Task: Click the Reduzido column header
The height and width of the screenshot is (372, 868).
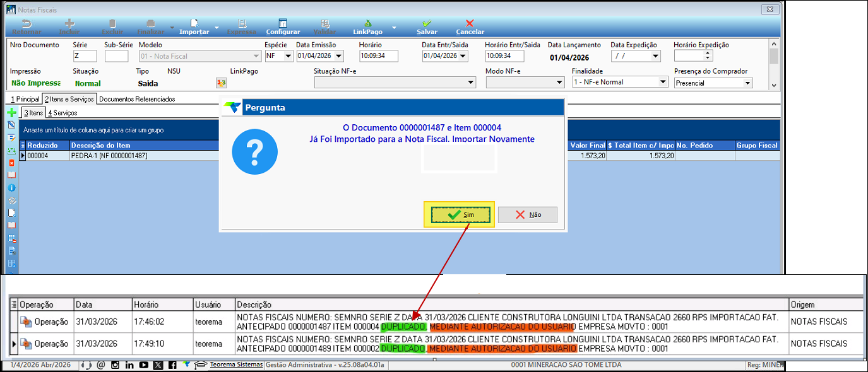Action: (47, 146)
